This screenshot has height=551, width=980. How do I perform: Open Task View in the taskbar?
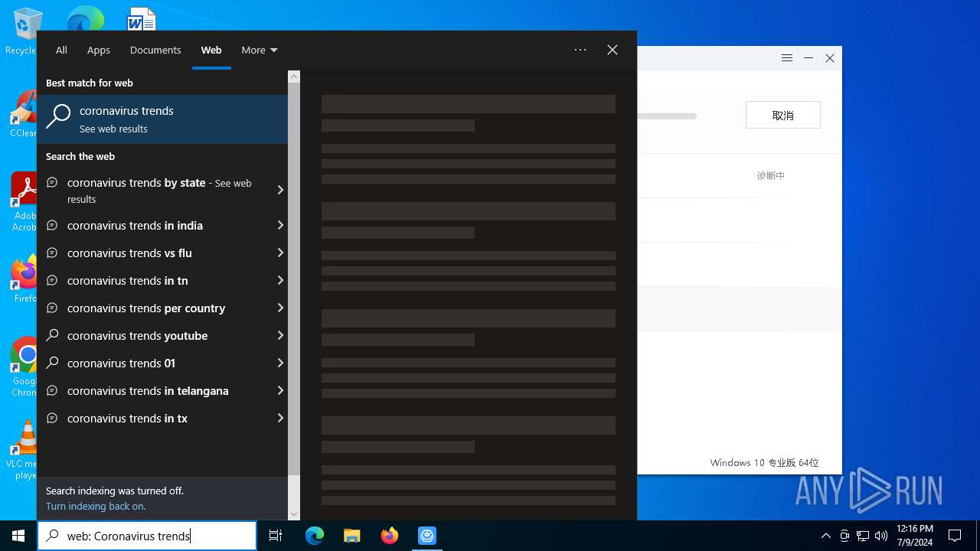[x=276, y=536]
